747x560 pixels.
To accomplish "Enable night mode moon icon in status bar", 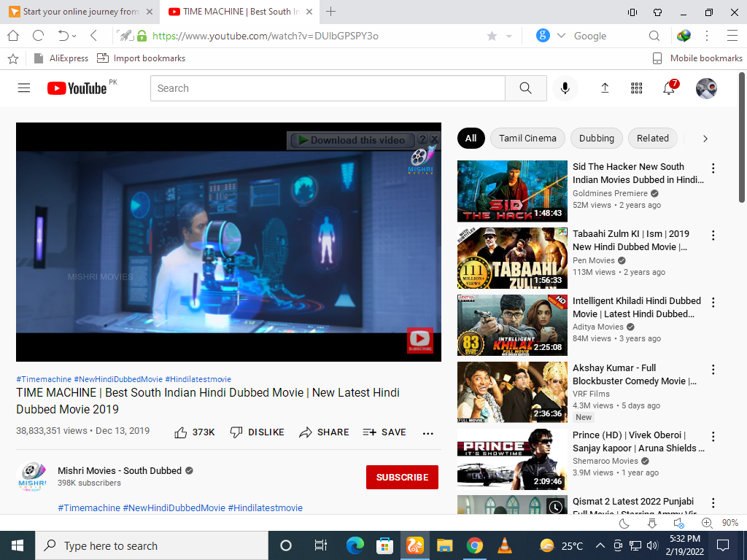I will [x=624, y=523].
